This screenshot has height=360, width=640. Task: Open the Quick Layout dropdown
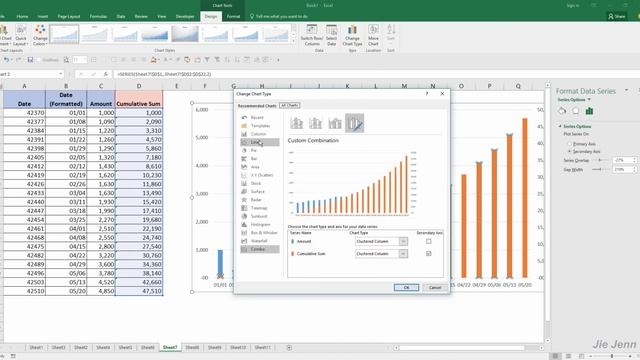coord(20,35)
